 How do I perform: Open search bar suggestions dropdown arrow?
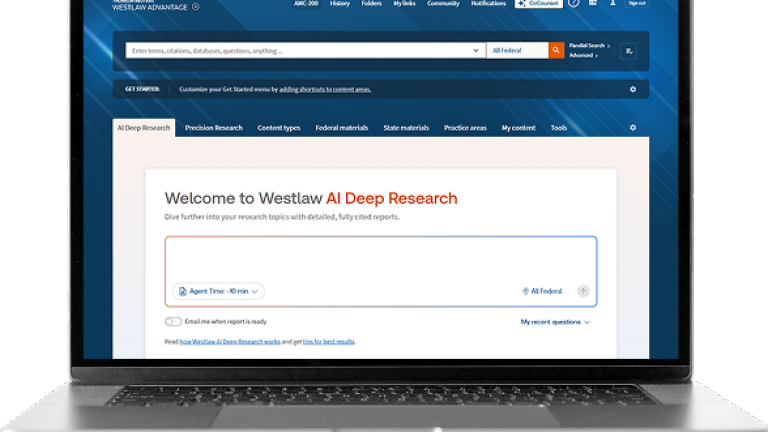tap(475, 50)
